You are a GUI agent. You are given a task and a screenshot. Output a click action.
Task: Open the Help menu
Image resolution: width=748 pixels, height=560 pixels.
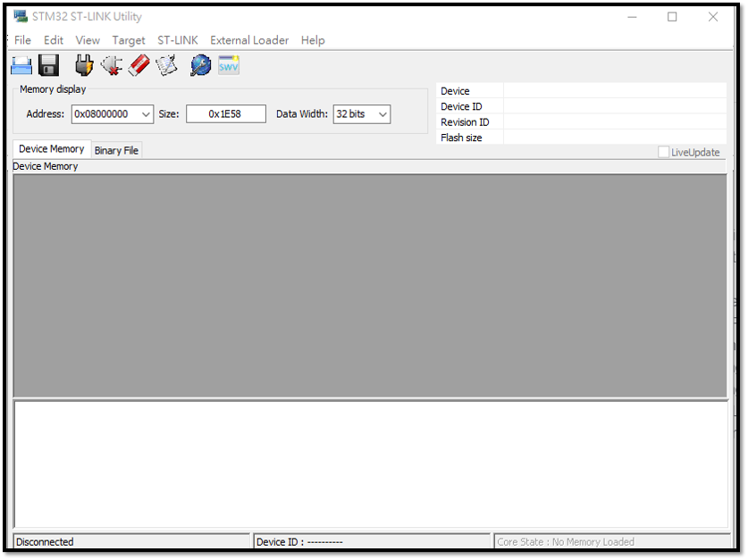pos(313,40)
